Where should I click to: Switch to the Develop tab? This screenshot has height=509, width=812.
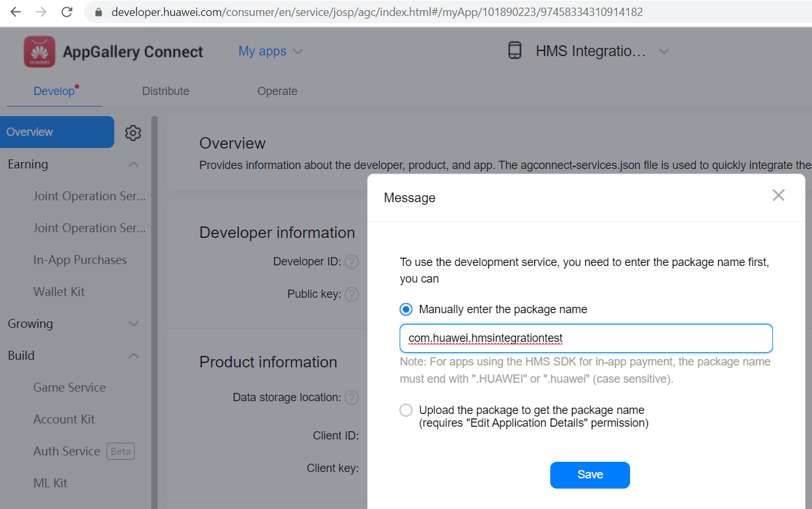point(54,91)
